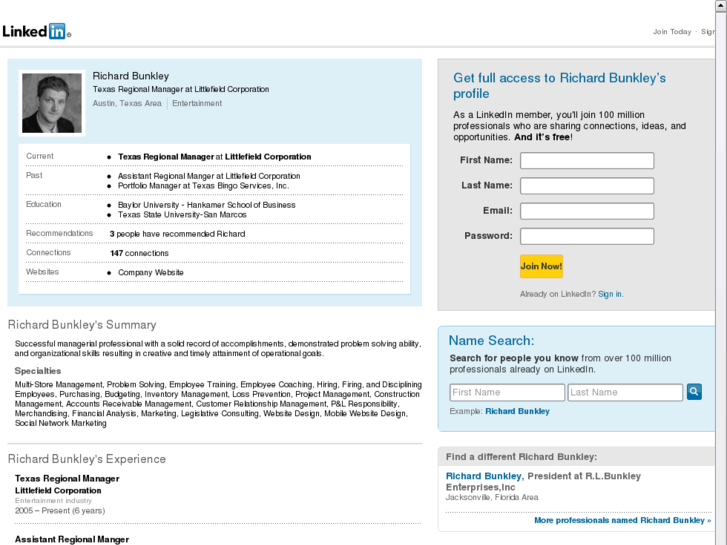Screen dimensions: 727x545
Task: Click the 147 connections text
Action: (139, 253)
